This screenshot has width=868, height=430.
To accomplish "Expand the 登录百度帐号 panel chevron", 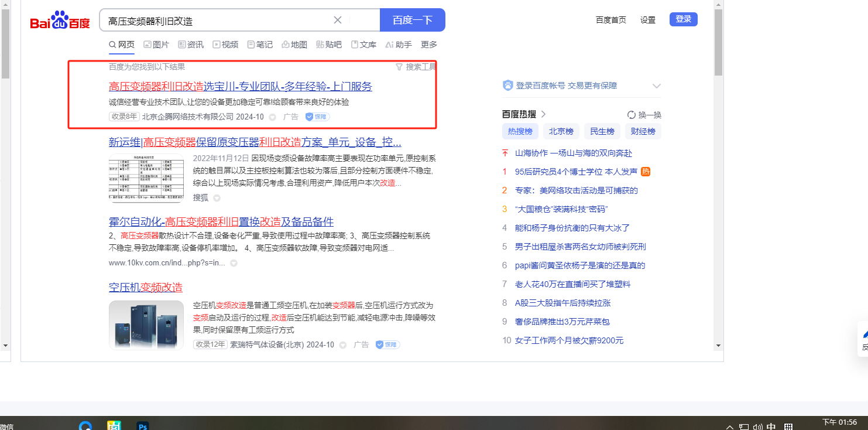I will [656, 86].
